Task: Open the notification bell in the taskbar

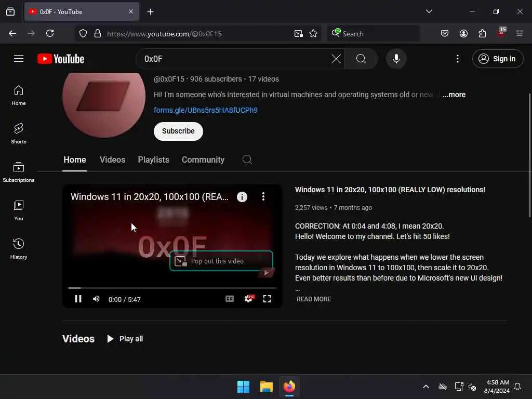Action: click(517, 387)
